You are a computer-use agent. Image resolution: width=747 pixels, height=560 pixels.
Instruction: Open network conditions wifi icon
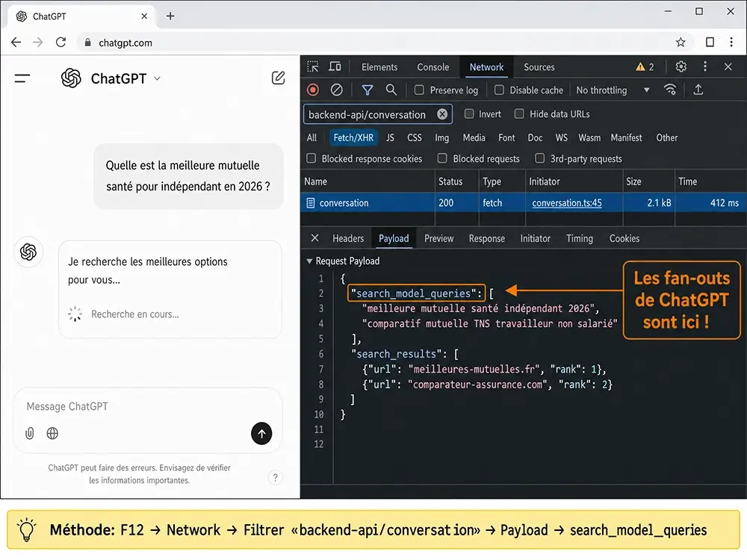670,90
